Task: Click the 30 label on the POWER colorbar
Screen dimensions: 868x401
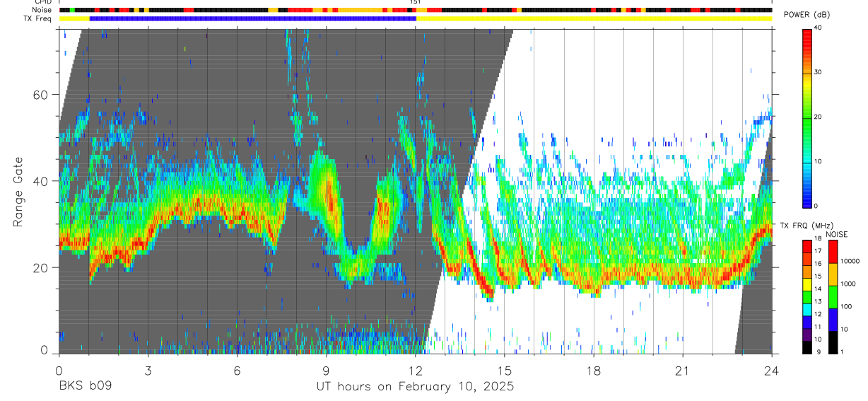Action: [819, 73]
